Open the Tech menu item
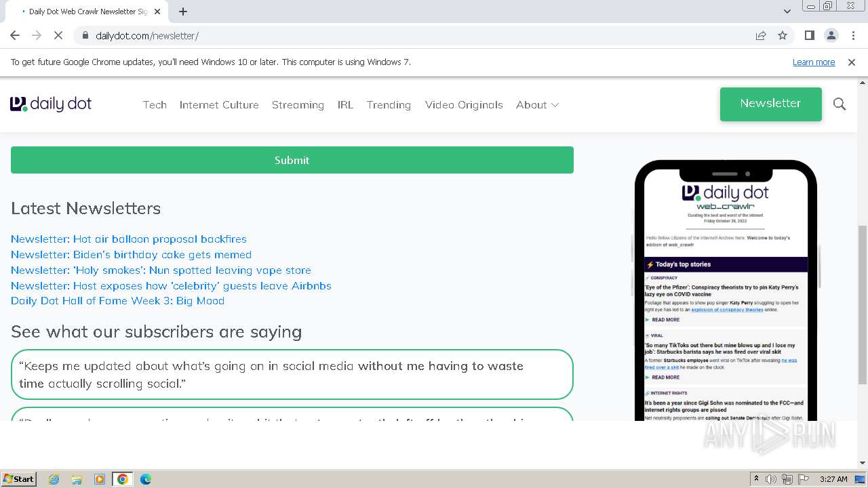The height and width of the screenshot is (488, 868). [x=155, y=104]
